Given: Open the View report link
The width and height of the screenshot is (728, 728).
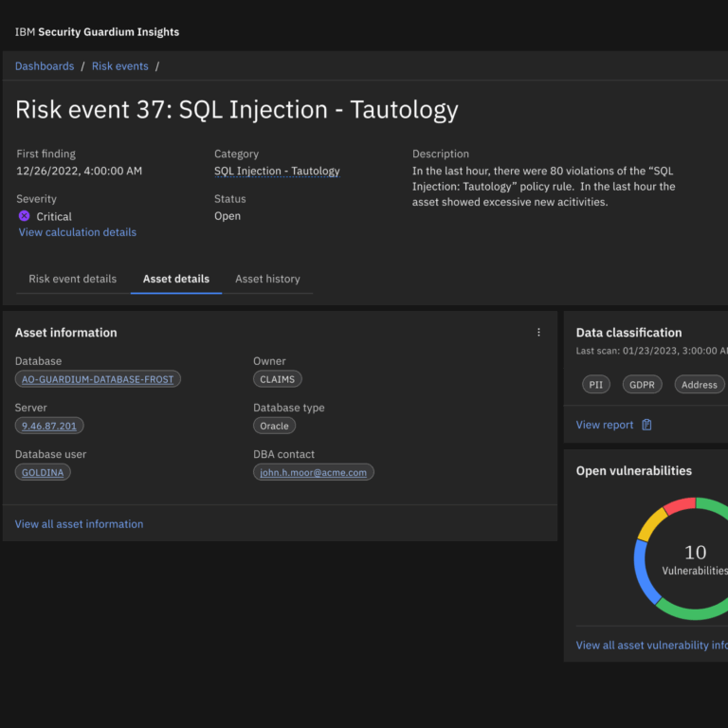Looking at the screenshot, I should [605, 425].
